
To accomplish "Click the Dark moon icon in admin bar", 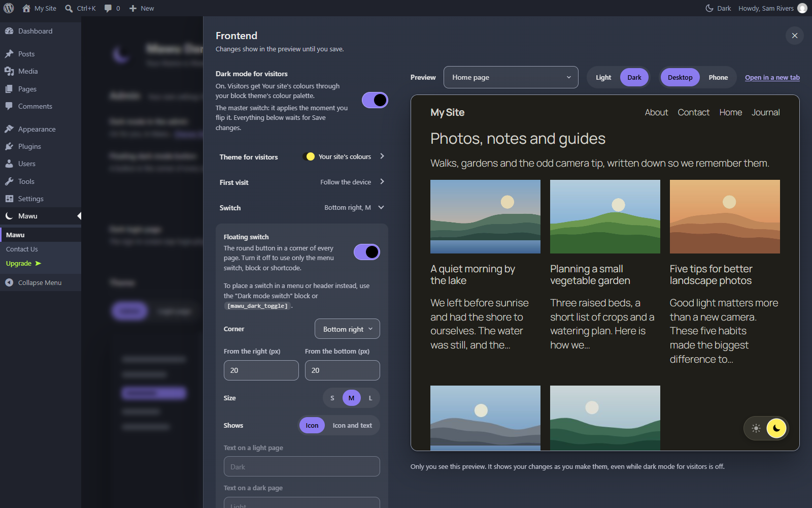I will 709,8.
